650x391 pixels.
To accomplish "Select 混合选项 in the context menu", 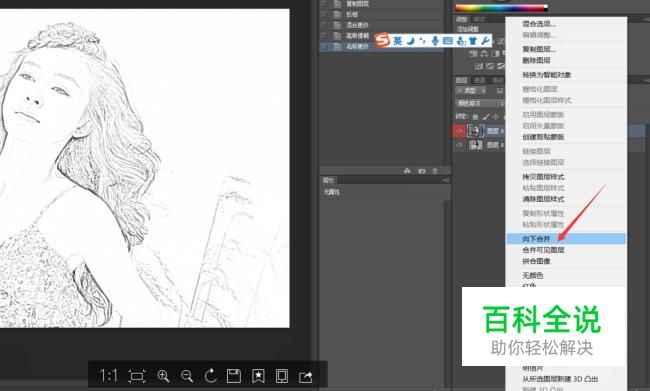I will click(538, 24).
